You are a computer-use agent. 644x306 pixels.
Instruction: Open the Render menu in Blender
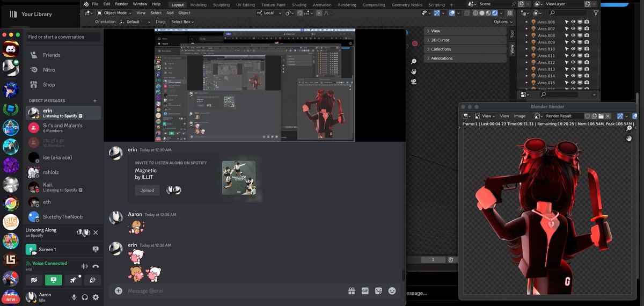point(121,4)
